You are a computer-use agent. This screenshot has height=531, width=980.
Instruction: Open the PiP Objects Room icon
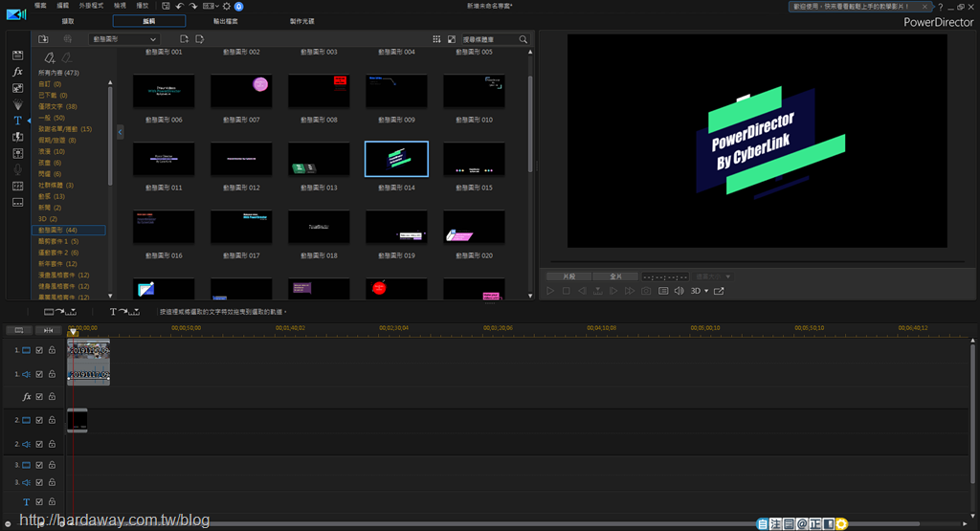[x=17, y=88]
